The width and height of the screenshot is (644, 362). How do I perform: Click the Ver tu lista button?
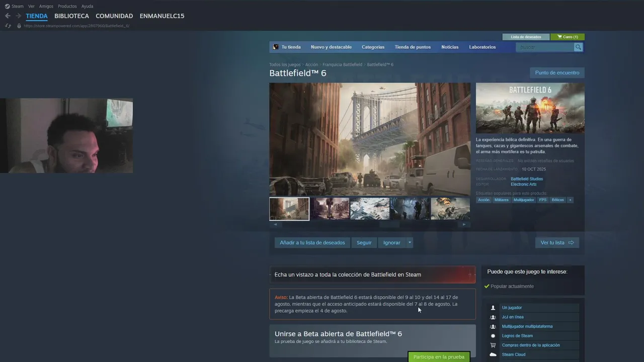(557, 242)
